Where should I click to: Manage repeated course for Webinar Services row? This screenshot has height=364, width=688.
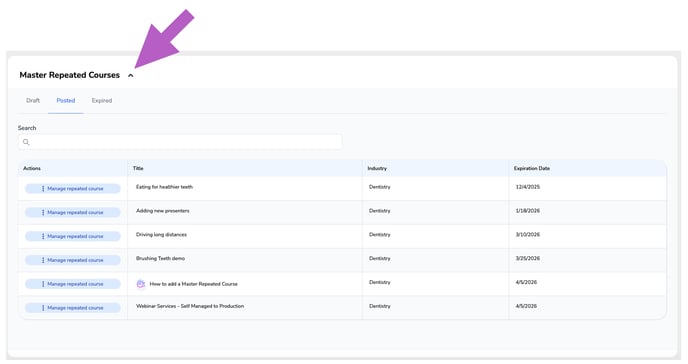[73, 308]
